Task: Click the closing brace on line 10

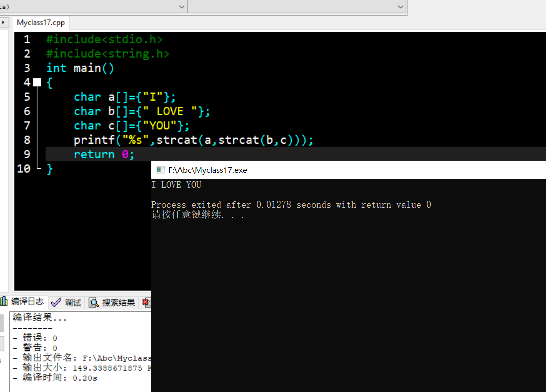Action: coord(50,169)
